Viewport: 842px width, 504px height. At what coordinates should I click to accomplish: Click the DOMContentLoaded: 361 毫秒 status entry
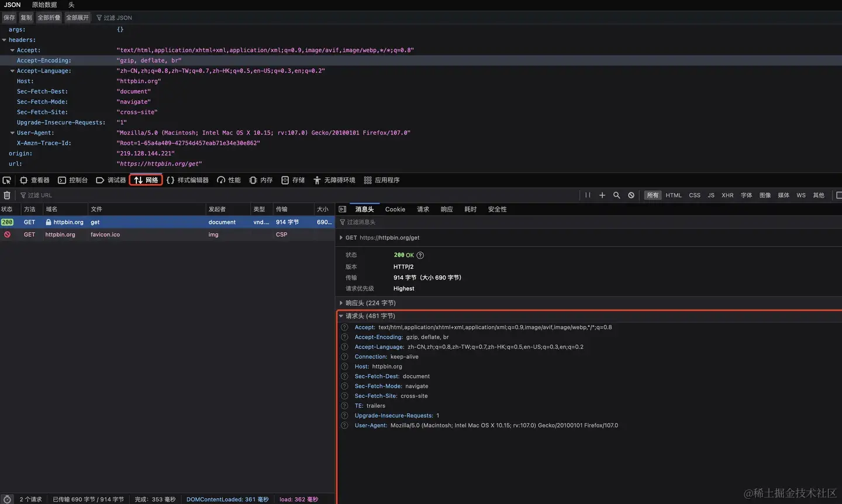[227, 499]
